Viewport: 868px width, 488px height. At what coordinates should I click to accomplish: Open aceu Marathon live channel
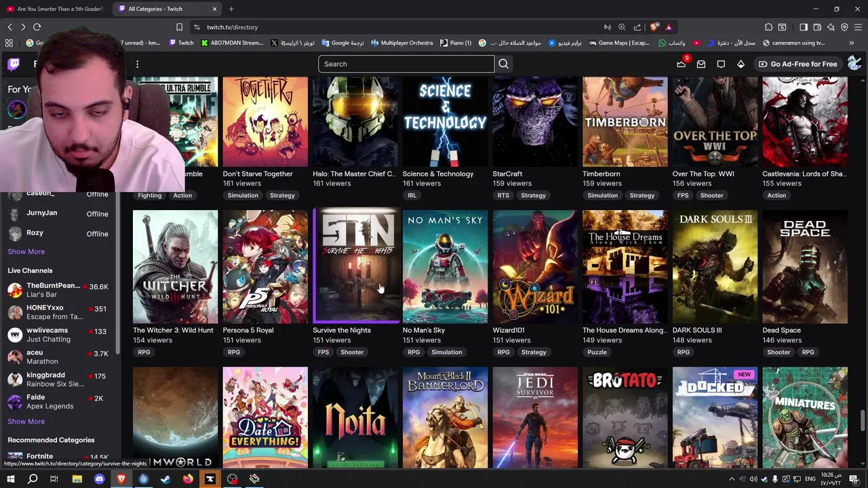click(x=59, y=357)
